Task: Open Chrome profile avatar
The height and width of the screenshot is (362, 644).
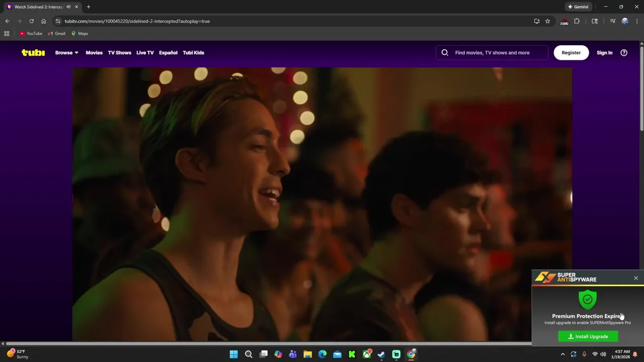Action: (x=625, y=21)
